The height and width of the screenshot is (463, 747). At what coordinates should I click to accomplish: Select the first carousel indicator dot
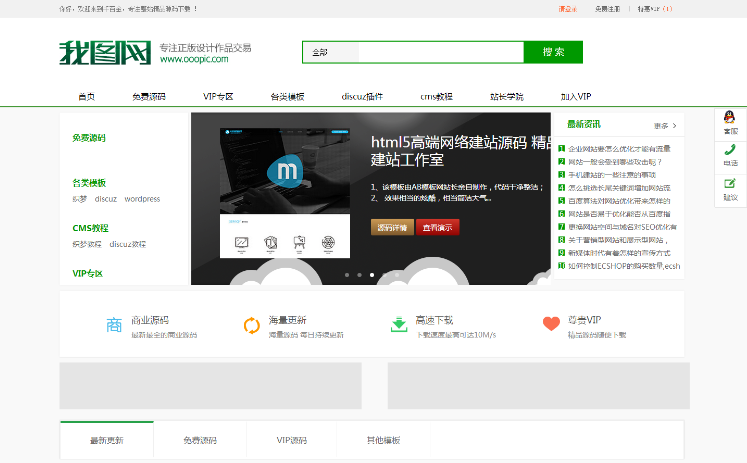point(347,274)
